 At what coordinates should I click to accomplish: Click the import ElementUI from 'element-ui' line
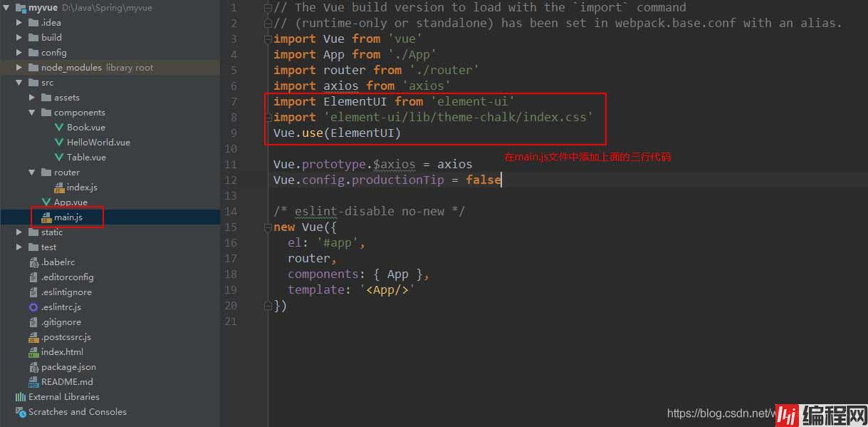click(394, 102)
